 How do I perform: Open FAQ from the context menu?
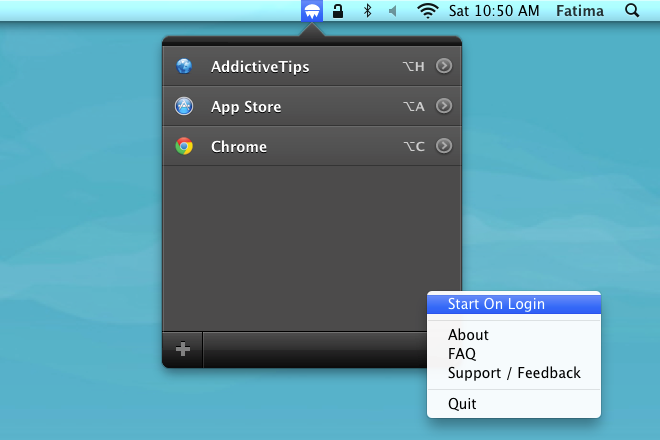tap(514, 354)
